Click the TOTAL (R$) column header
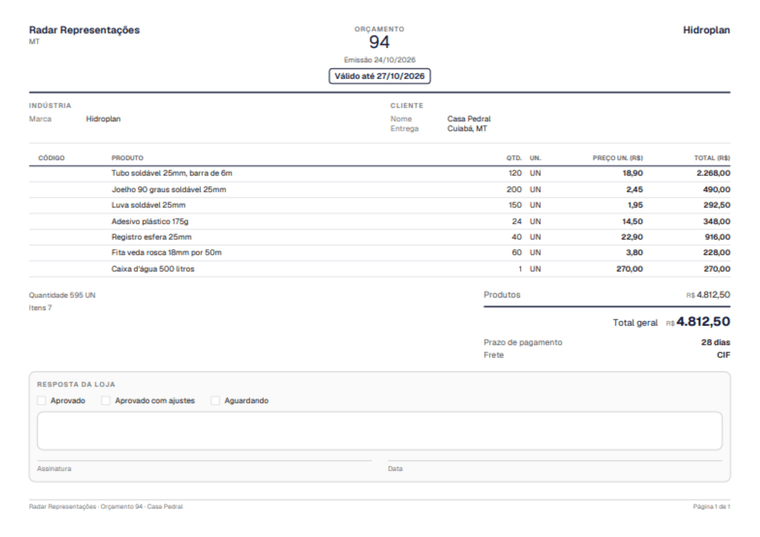Viewport: 760px width, 537px height. (712, 158)
